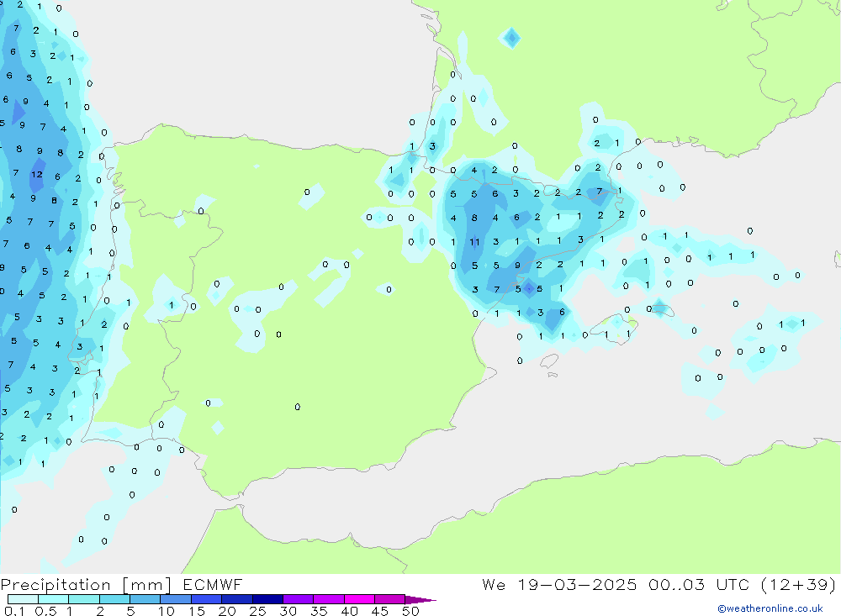Click the 'We' weekday label

(x=494, y=584)
